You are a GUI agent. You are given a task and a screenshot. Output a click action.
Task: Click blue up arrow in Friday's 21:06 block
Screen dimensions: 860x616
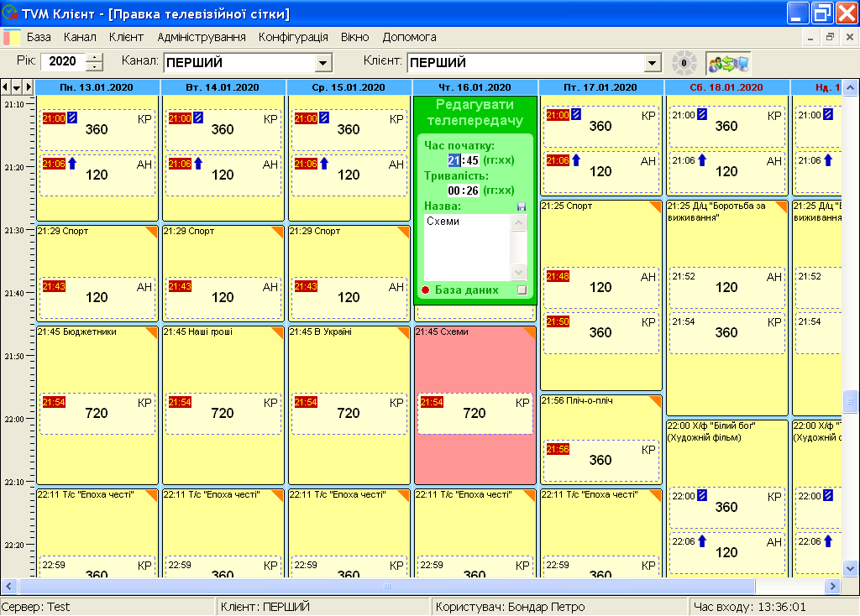(576, 160)
